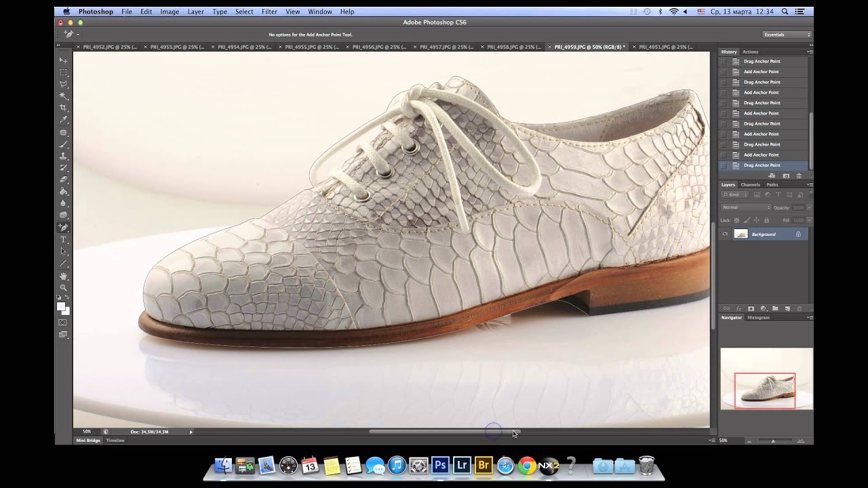Select the Eyedropper tool

tap(64, 120)
